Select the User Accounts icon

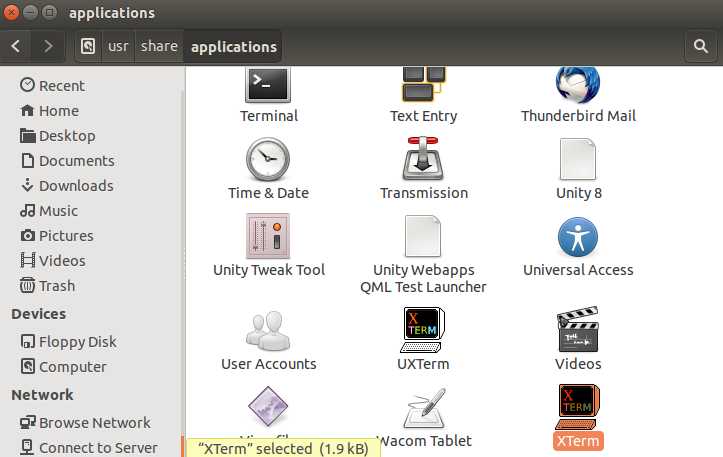click(x=268, y=331)
